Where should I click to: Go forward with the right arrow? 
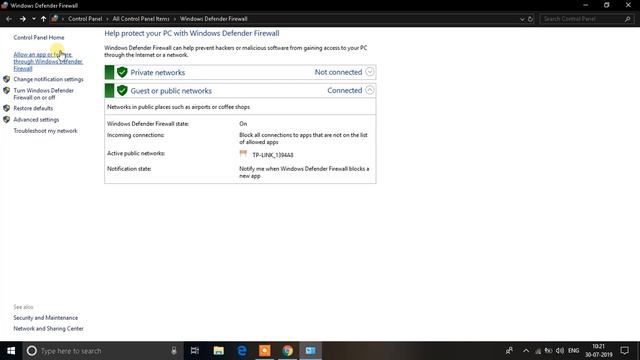pyautogui.click(x=22, y=19)
